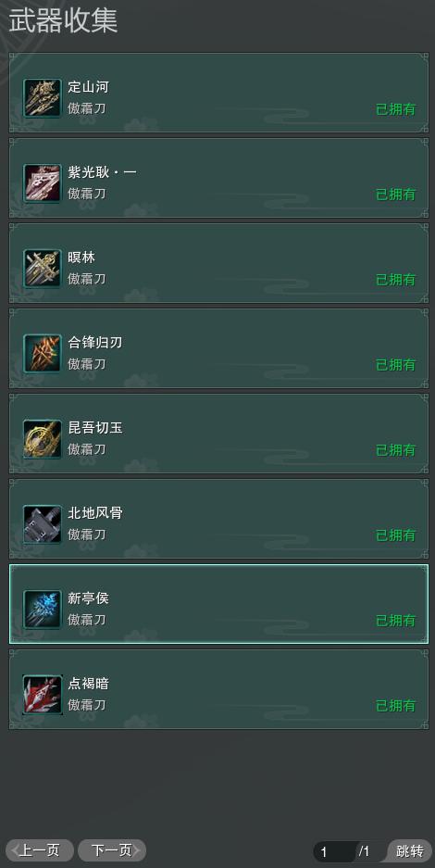The image size is (435, 868).
Task: Go to previous page with 上一页
Action: 40,850
